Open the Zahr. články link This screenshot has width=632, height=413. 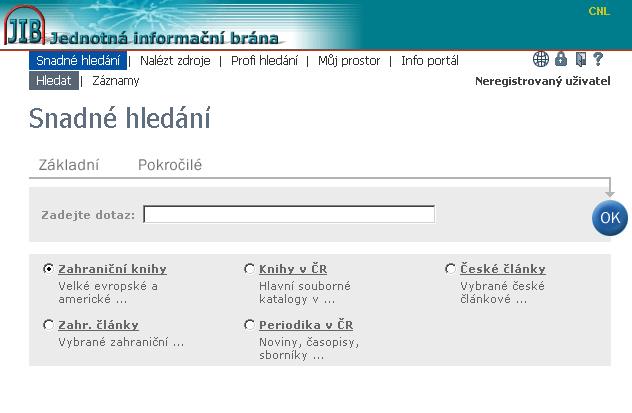tap(98, 325)
